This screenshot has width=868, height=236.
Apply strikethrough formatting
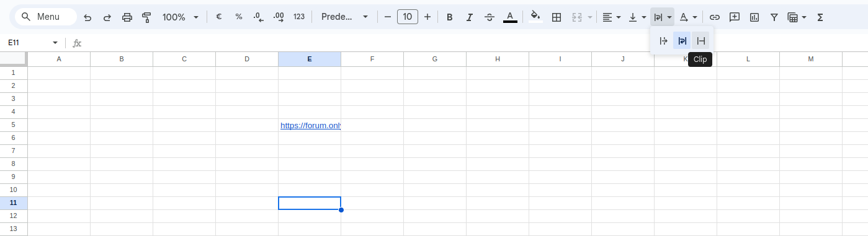click(490, 17)
